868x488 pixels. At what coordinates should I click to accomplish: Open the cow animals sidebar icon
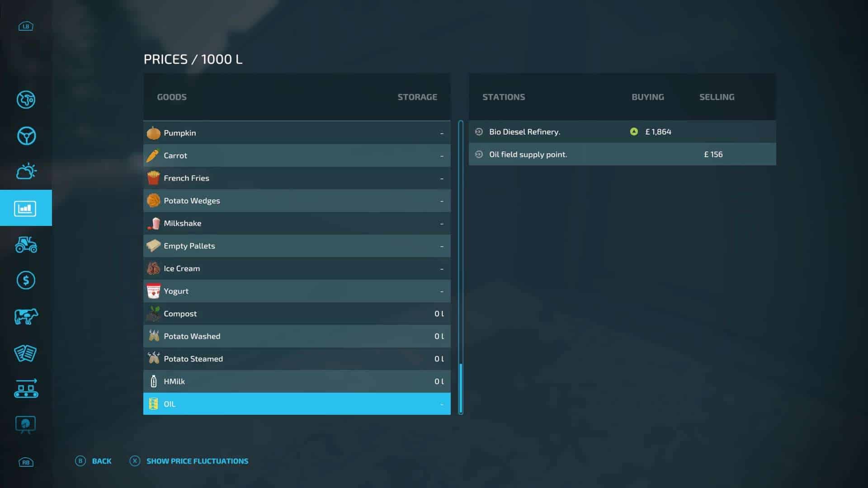pos(26,317)
